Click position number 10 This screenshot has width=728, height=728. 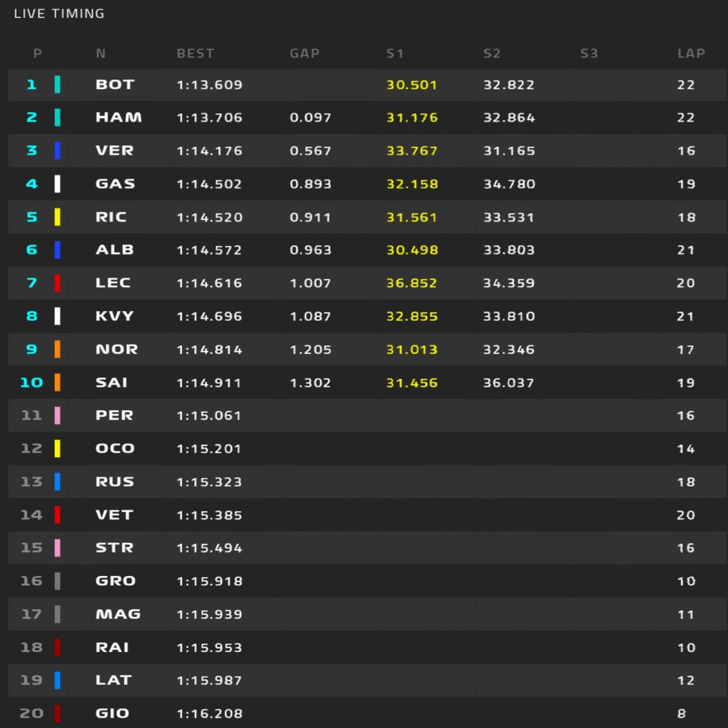pyautogui.click(x=32, y=383)
